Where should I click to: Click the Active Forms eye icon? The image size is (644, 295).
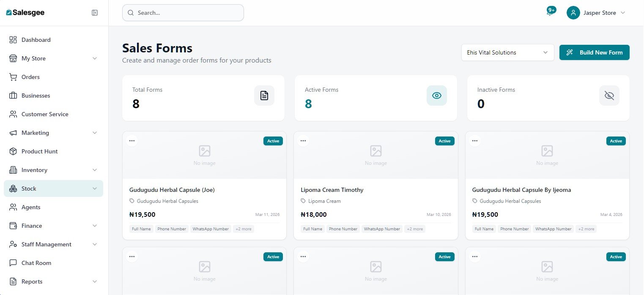click(437, 96)
